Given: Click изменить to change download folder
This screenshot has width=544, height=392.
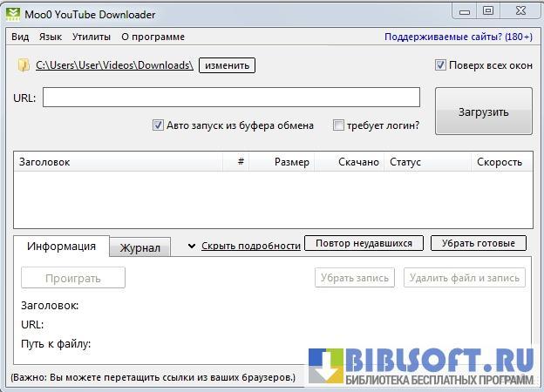Looking at the screenshot, I should [x=227, y=65].
